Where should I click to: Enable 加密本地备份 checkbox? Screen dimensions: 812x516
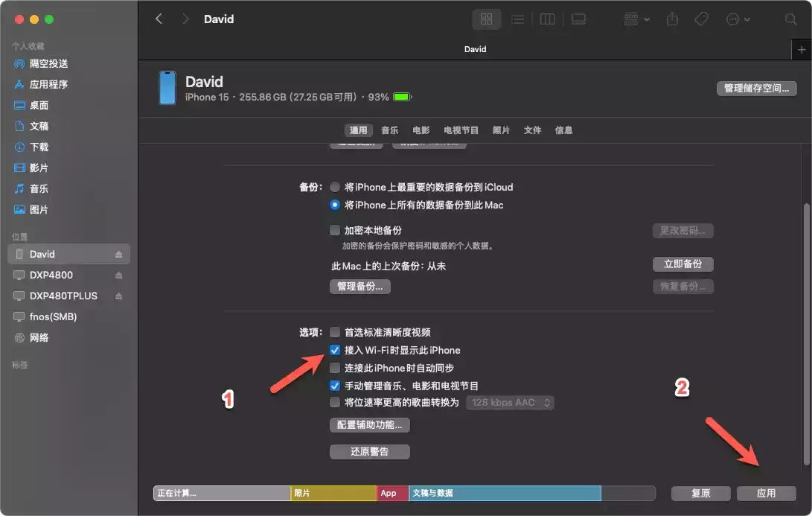[x=335, y=230]
